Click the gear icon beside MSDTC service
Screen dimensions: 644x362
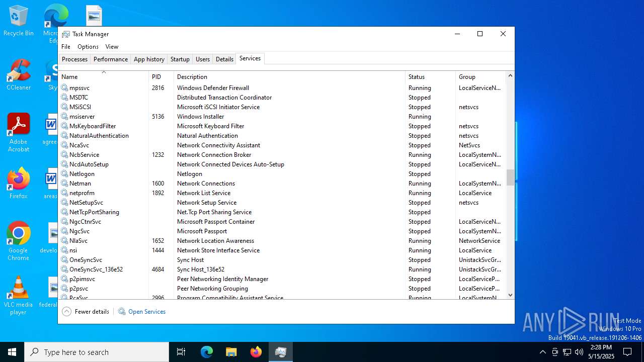point(64,98)
